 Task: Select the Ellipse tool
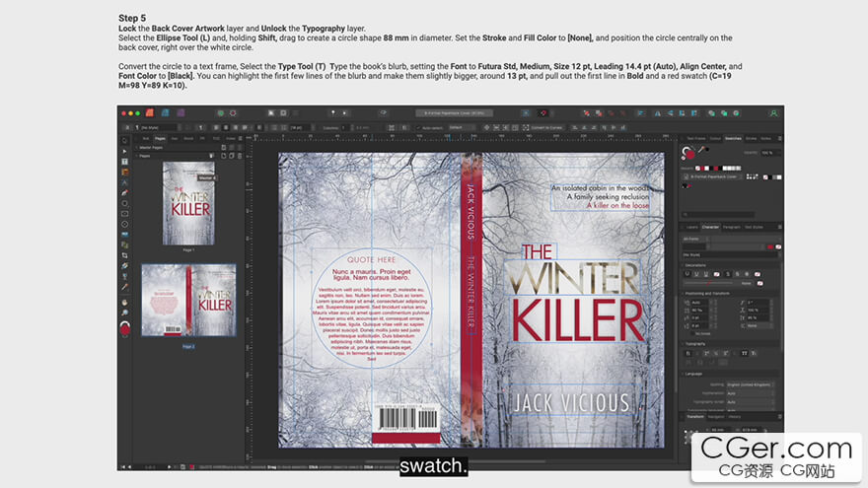pyautogui.click(x=124, y=204)
